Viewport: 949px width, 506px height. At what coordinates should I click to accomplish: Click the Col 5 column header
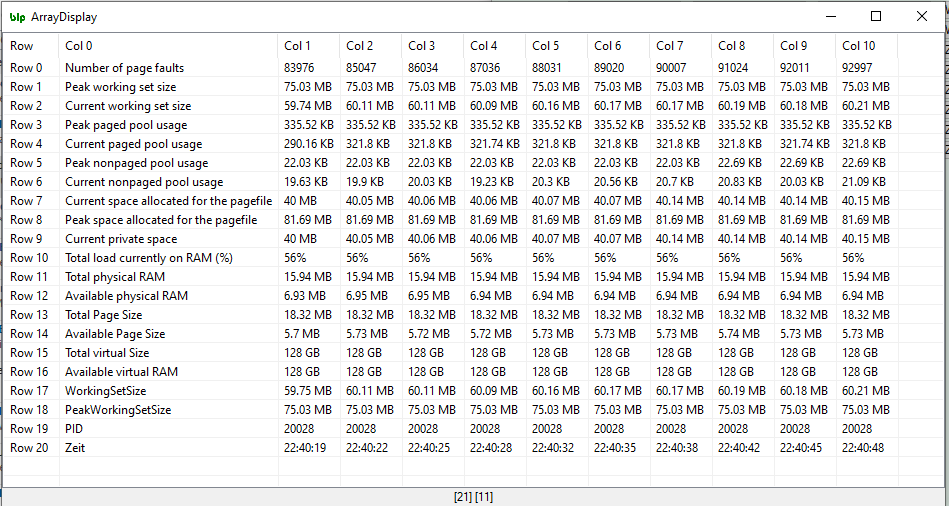pyautogui.click(x=545, y=46)
